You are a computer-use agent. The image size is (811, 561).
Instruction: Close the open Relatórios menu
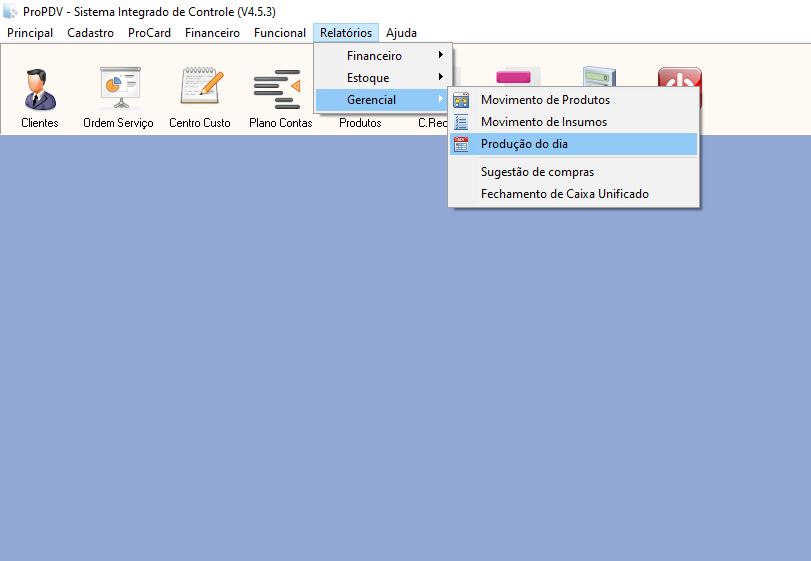tap(346, 33)
